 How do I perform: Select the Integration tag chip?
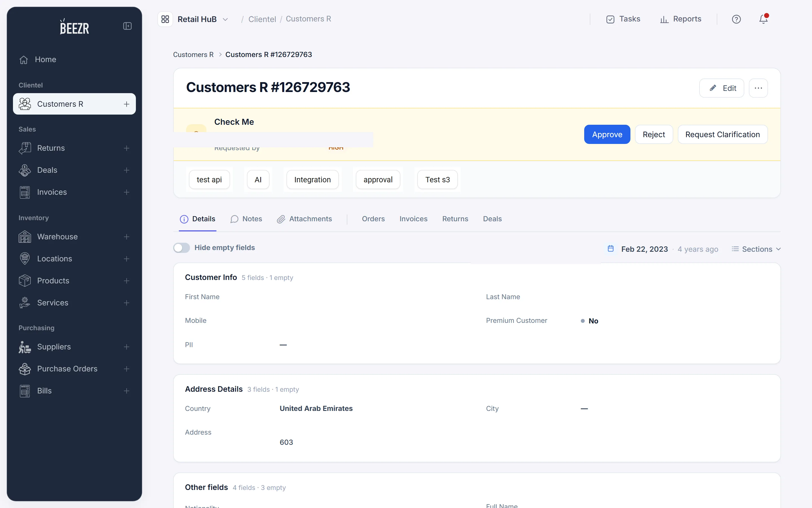pyautogui.click(x=312, y=180)
